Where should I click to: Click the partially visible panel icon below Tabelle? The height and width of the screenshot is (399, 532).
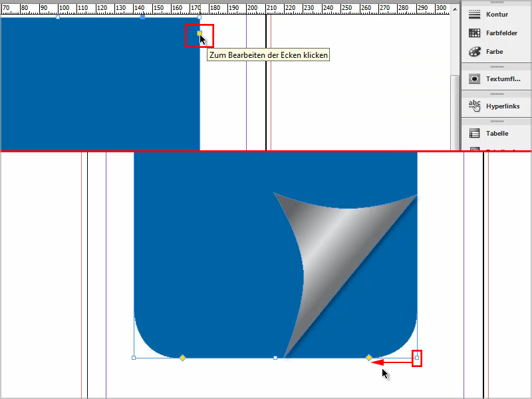pos(474,149)
